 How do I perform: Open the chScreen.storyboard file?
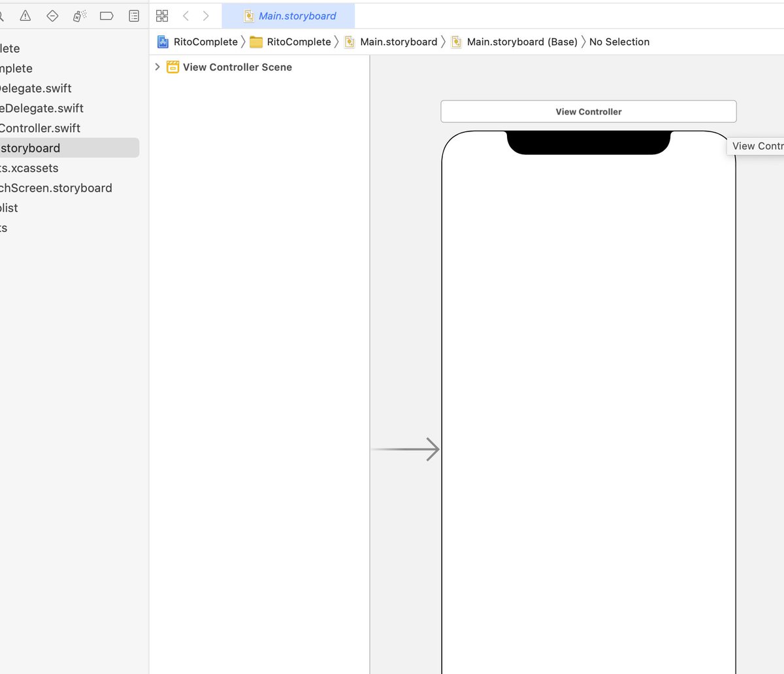coord(56,188)
